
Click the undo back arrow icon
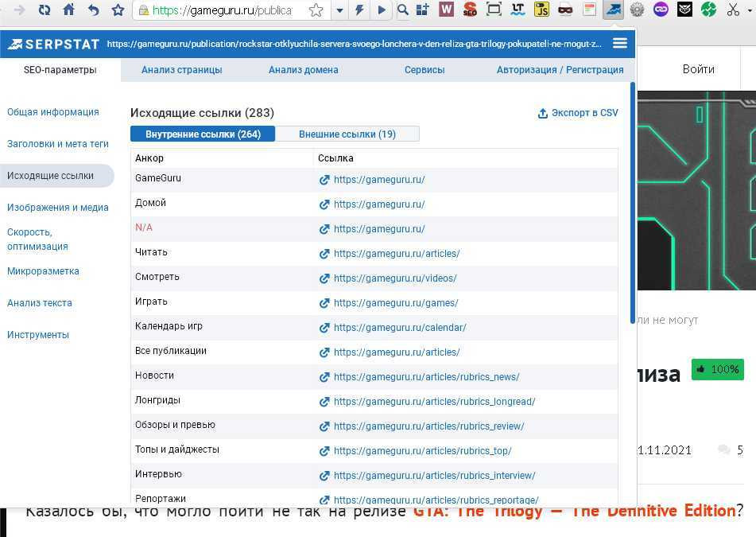(x=93, y=10)
